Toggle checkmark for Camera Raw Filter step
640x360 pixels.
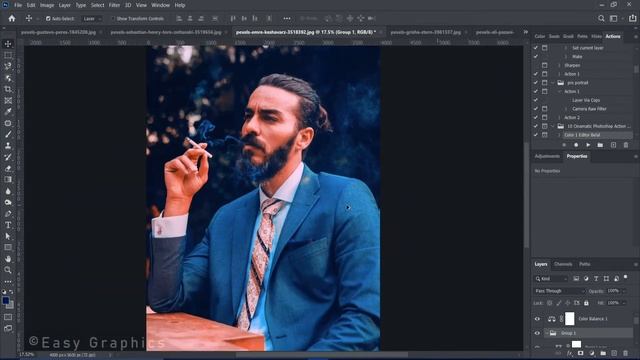pyautogui.click(x=536, y=109)
